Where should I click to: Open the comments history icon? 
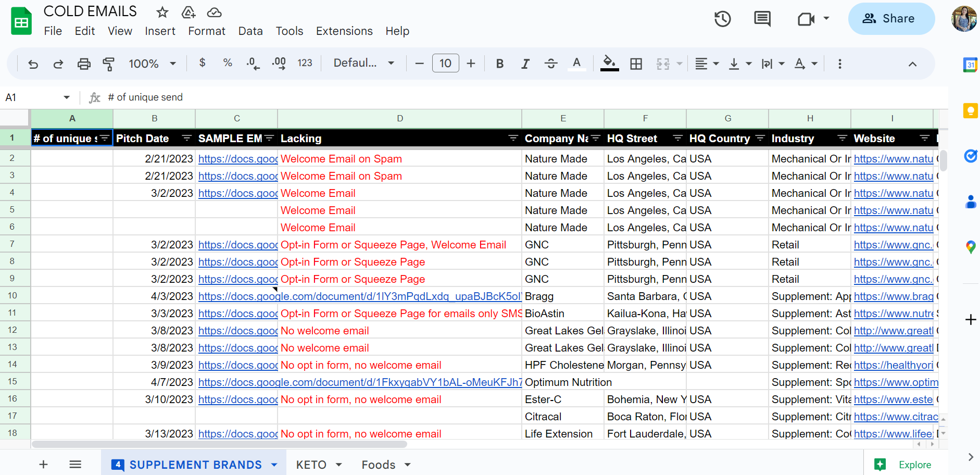[x=762, y=19]
